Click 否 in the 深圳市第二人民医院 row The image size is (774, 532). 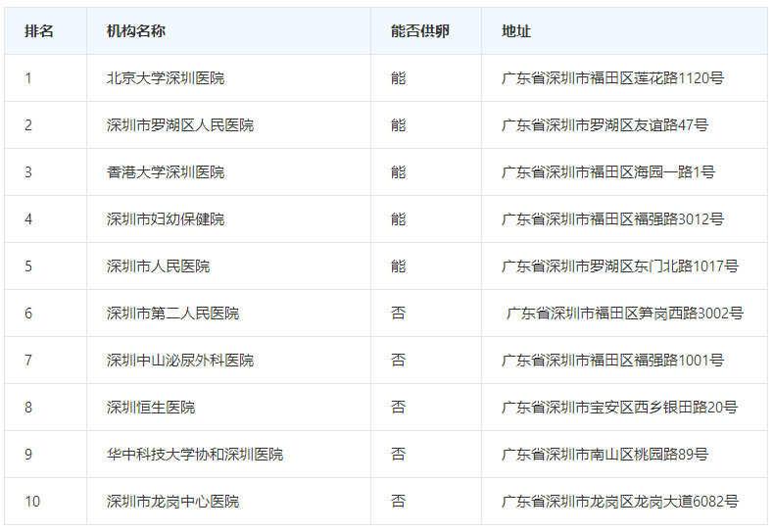coord(398,314)
